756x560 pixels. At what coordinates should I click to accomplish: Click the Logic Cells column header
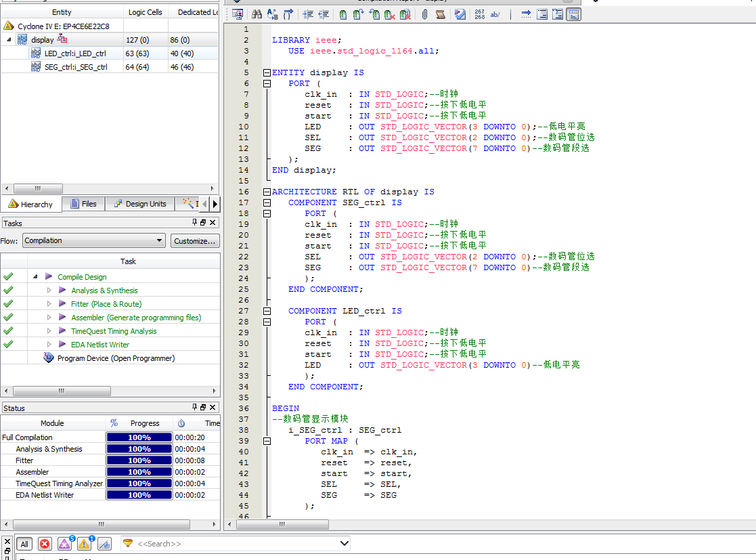pyautogui.click(x=145, y=12)
